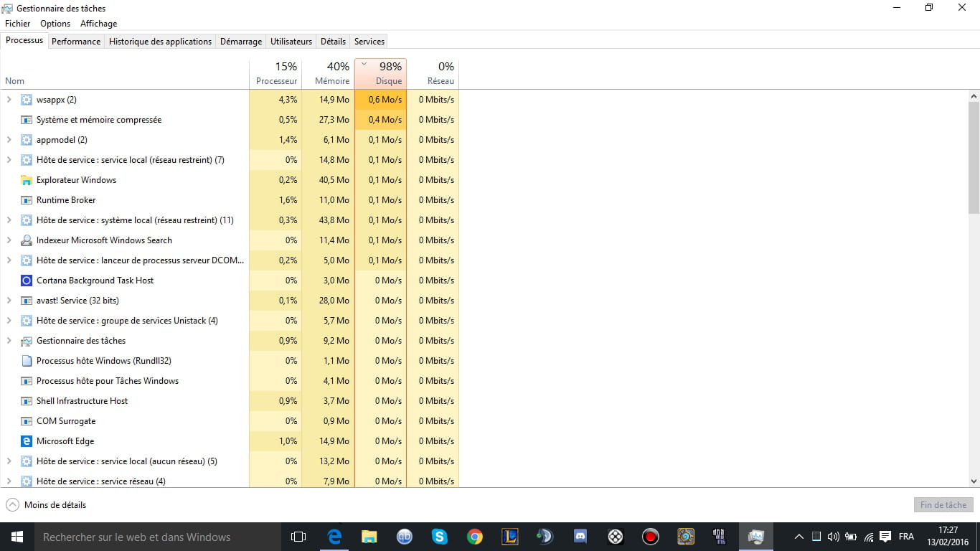The image size is (980, 551).
Task: Open Google Chrome from the taskbar
Action: 475,536
